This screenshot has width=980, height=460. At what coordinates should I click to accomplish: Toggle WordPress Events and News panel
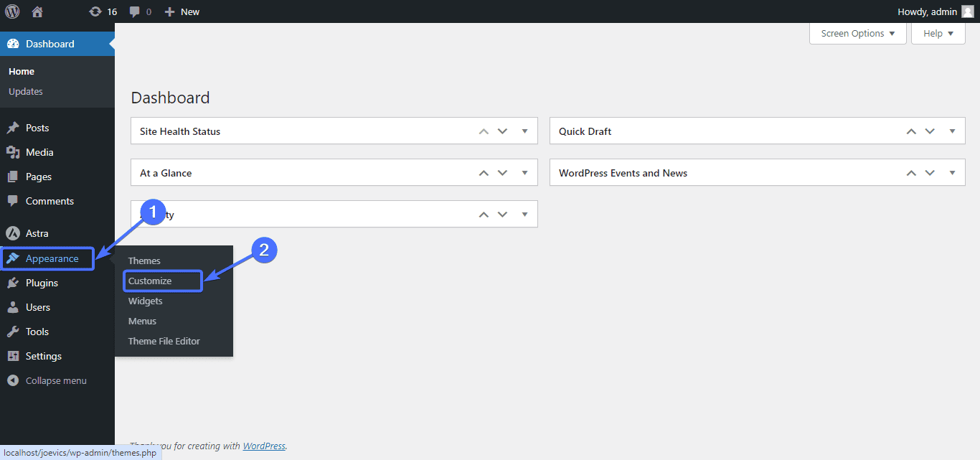coord(952,173)
